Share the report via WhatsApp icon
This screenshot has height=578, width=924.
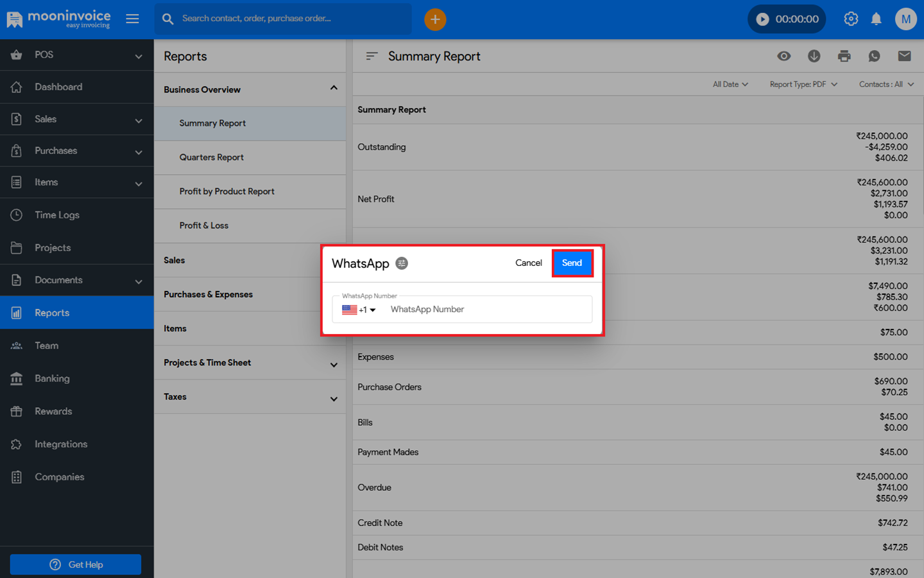coord(874,57)
